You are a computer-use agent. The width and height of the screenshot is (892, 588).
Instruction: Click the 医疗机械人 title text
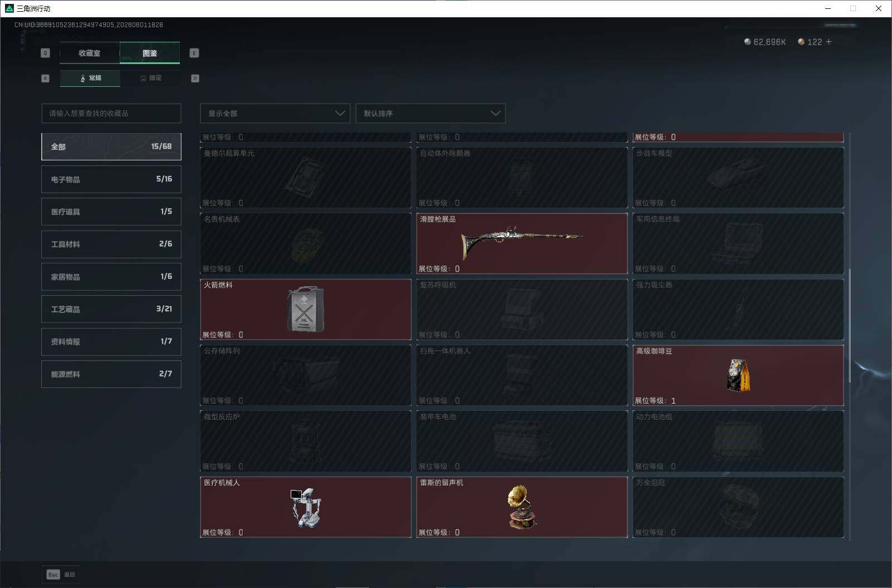222,482
